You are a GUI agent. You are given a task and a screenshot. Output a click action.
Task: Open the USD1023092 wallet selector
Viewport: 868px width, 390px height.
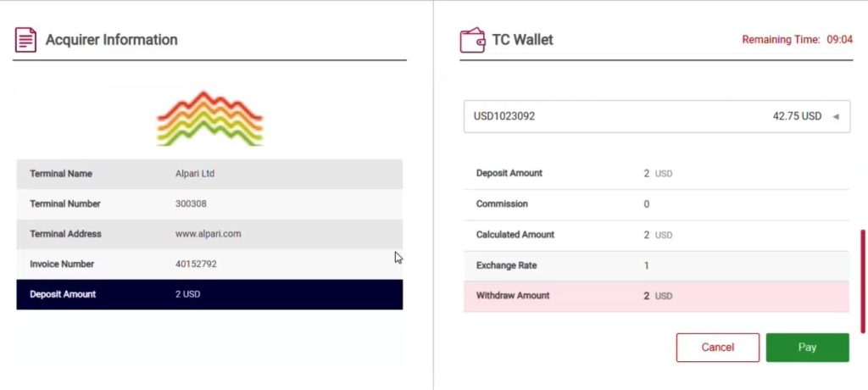coord(657,117)
